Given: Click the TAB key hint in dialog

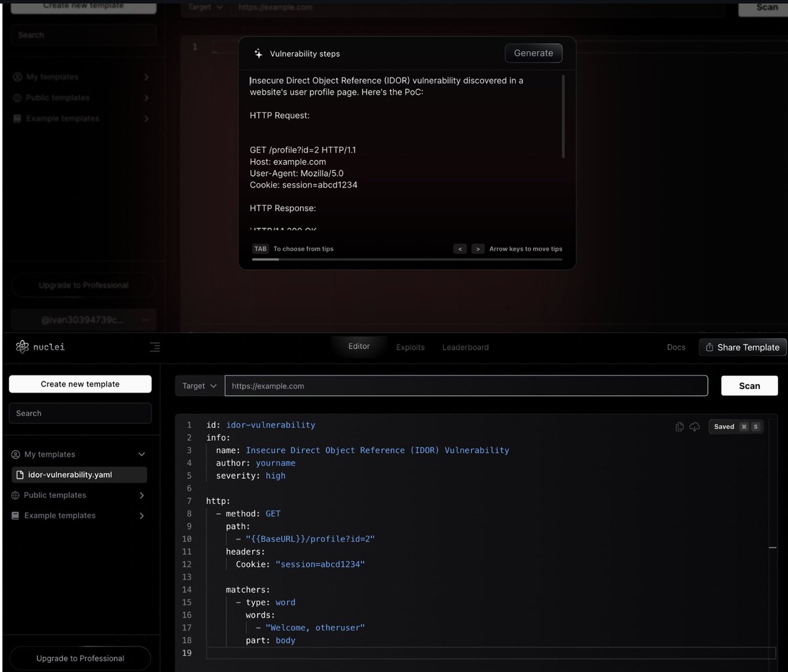Looking at the screenshot, I should click(x=261, y=249).
